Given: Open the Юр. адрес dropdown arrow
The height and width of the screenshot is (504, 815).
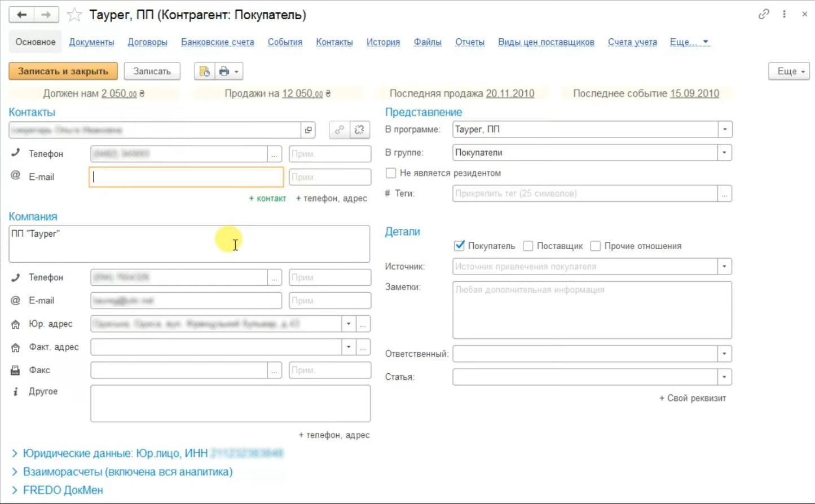Looking at the screenshot, I should 349,324.
